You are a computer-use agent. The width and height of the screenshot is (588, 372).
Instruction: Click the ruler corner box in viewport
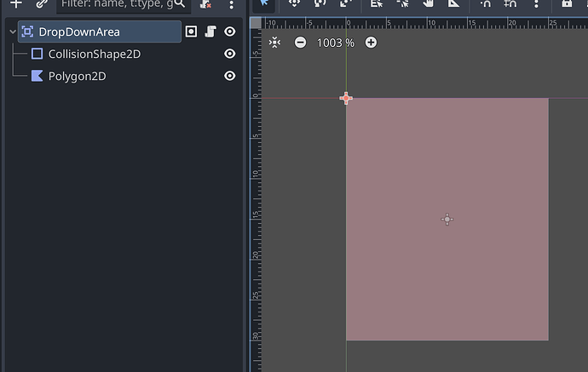[256, 23]
